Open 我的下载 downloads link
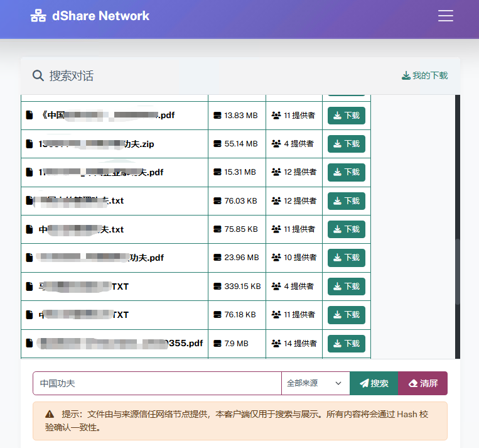Image resolution: width=479 pixels, height=448 pixels. click(x=425, y=76)
